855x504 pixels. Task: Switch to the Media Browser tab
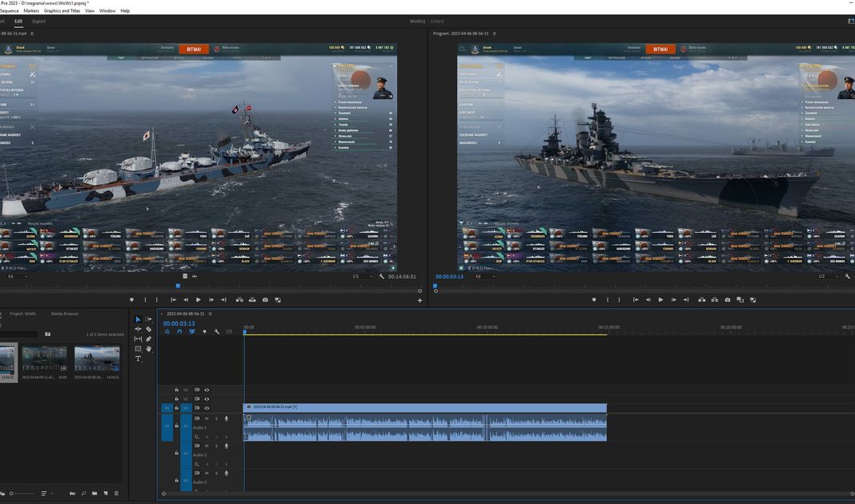(65, 314)
